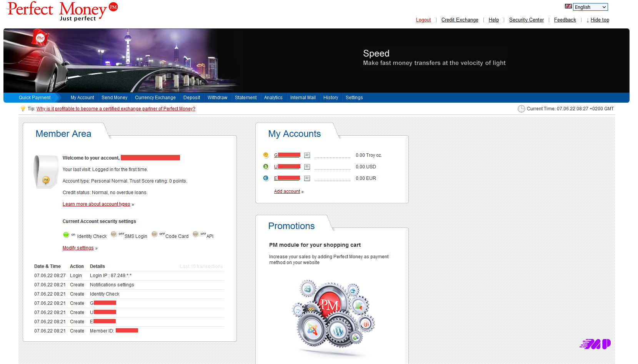Click the Add account link
Image resolution: width=638 pixels, height=364 pixels.
[x=287, y=191]
